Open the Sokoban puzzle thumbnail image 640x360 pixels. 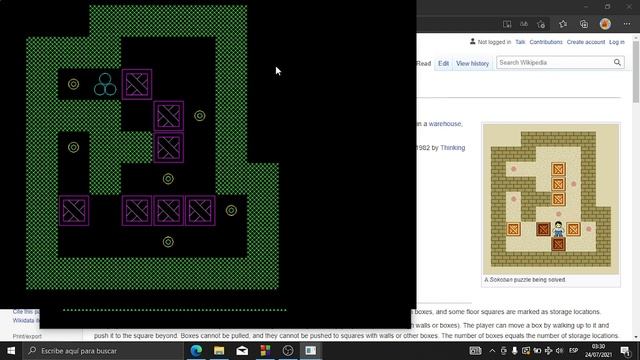pyautogui.click(x=551, y=199)
